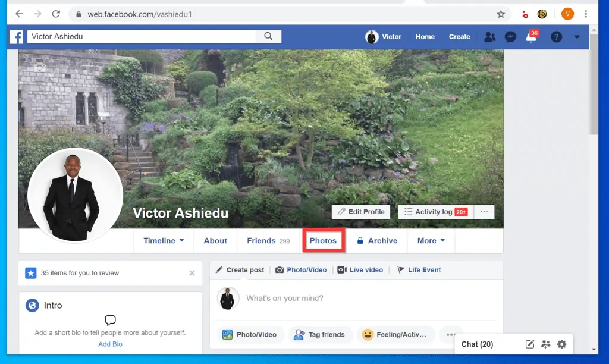Click the search magnifier button
This screenshot has height=364, width=609.
click(x=269, y=36)
